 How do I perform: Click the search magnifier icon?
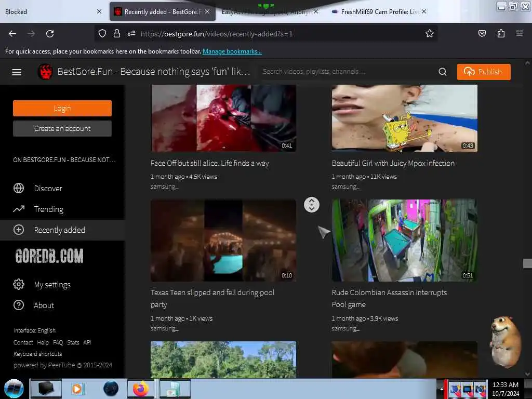click(443, 72)
